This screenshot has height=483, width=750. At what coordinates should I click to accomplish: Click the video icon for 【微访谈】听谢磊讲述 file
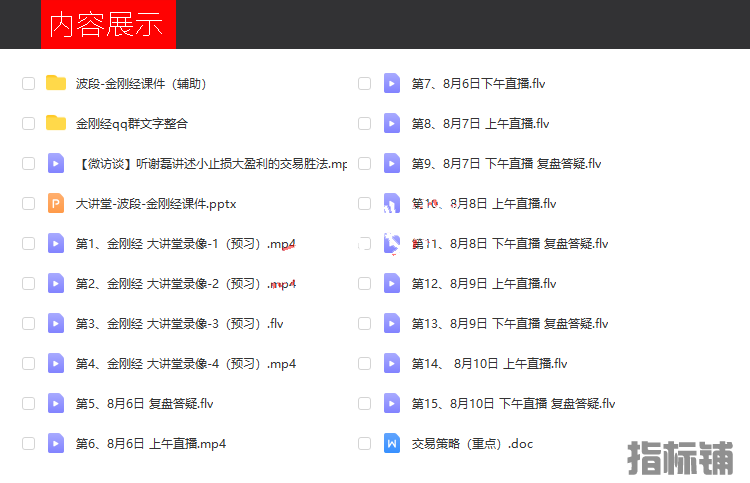pos(56,164)
